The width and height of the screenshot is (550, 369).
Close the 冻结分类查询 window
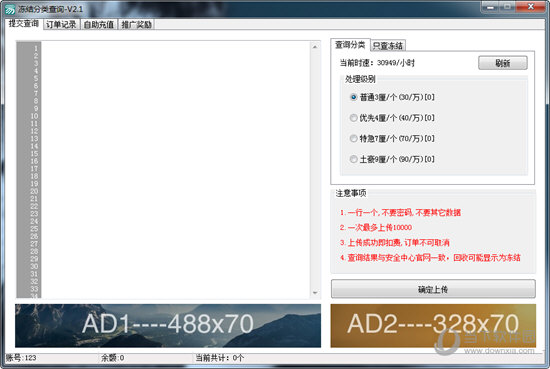point(531,7)
